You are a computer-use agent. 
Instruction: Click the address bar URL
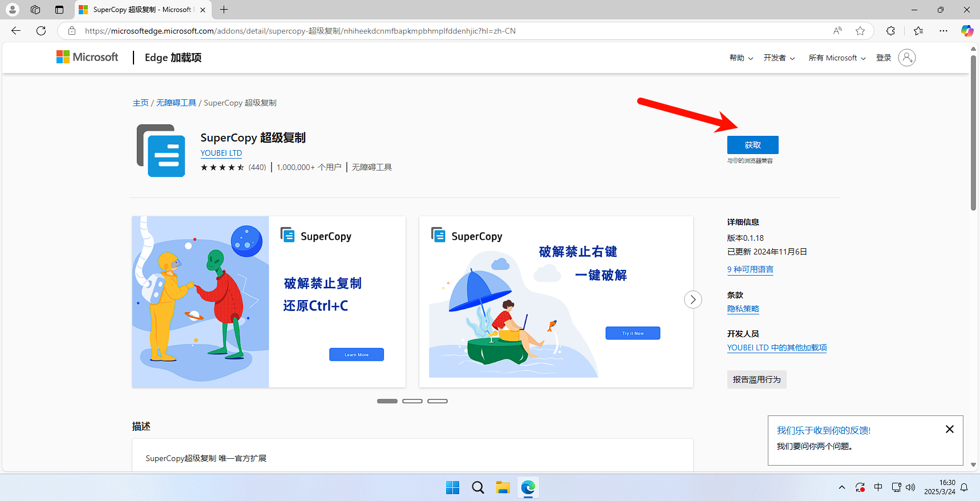click(300, 31)
